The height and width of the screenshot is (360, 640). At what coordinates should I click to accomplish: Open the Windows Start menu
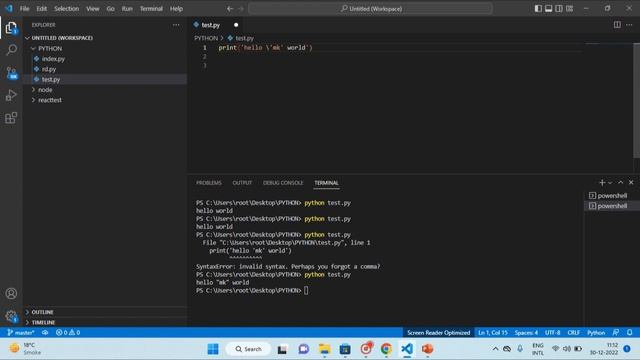[213, 349]
